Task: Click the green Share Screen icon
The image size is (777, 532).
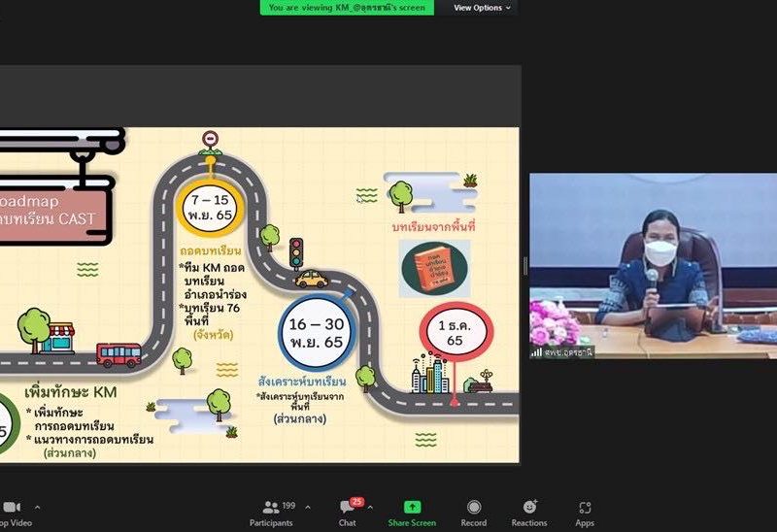Action: [412, 508]
